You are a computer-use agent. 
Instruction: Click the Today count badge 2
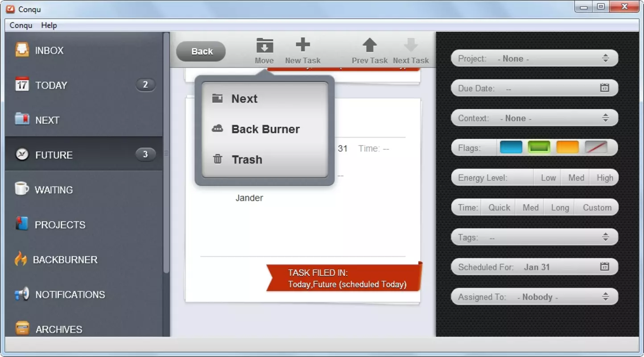click(145, 84)
